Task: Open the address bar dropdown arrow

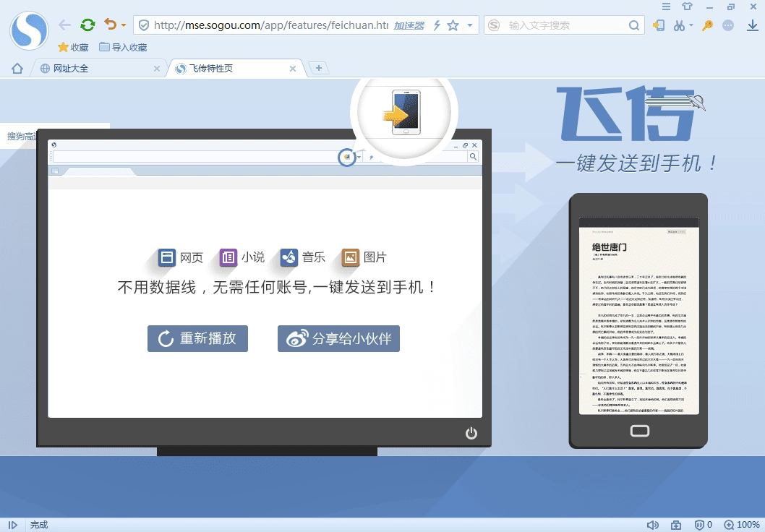Action: pos(470,25)
